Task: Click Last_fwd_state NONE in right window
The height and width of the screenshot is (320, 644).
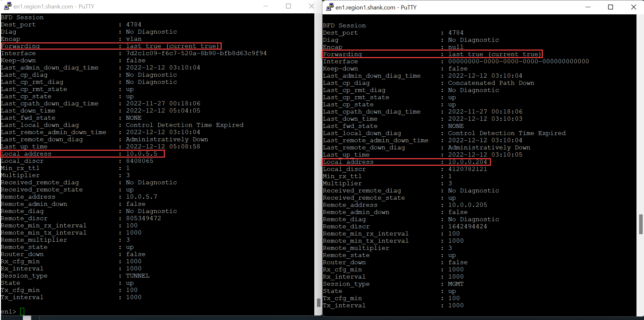Action: tap(456, 126)
